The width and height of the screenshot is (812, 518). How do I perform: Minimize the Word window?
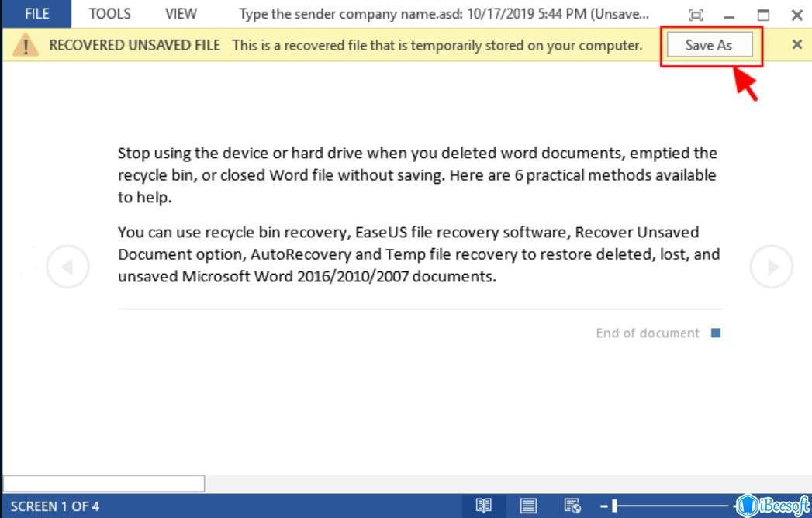coord(729,15)
